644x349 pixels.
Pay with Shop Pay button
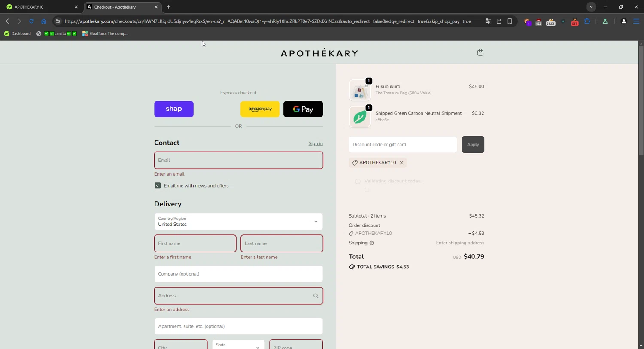pyautogui.click(x=174, y=109)
